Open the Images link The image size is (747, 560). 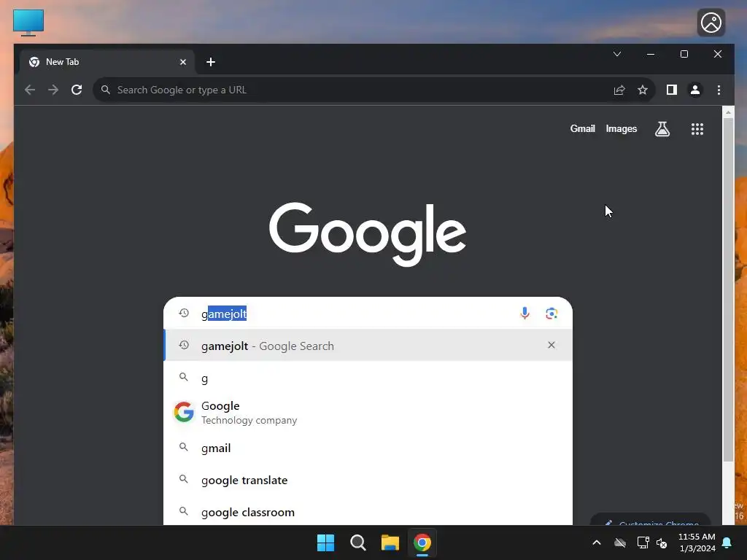point(622,128)
